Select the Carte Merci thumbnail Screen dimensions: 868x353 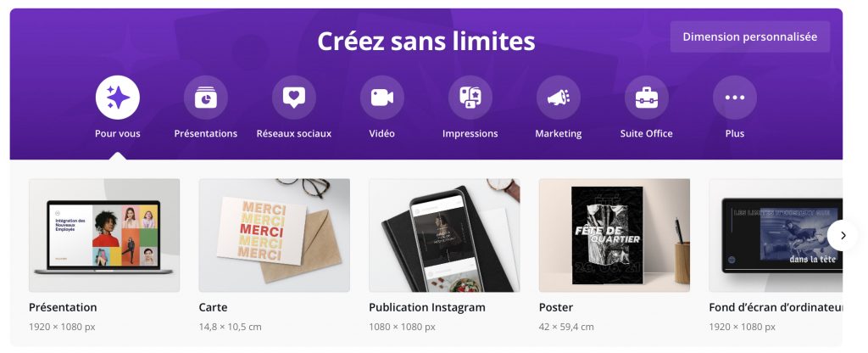click(274, 235)
